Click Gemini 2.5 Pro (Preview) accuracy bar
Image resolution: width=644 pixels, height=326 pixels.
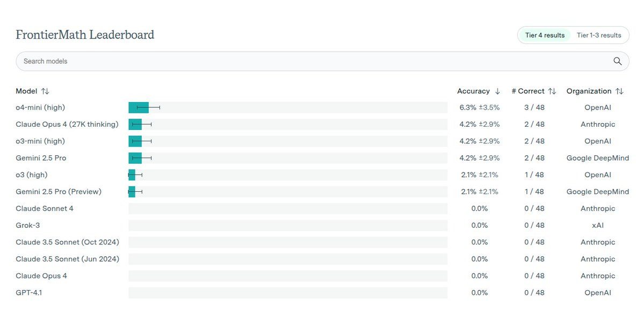[x=132, y=192]
